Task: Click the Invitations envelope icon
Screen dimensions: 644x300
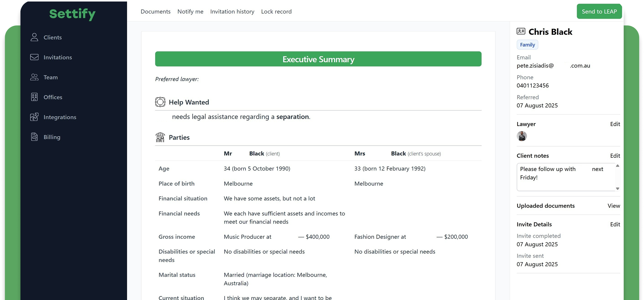Action: click(34, 57)
